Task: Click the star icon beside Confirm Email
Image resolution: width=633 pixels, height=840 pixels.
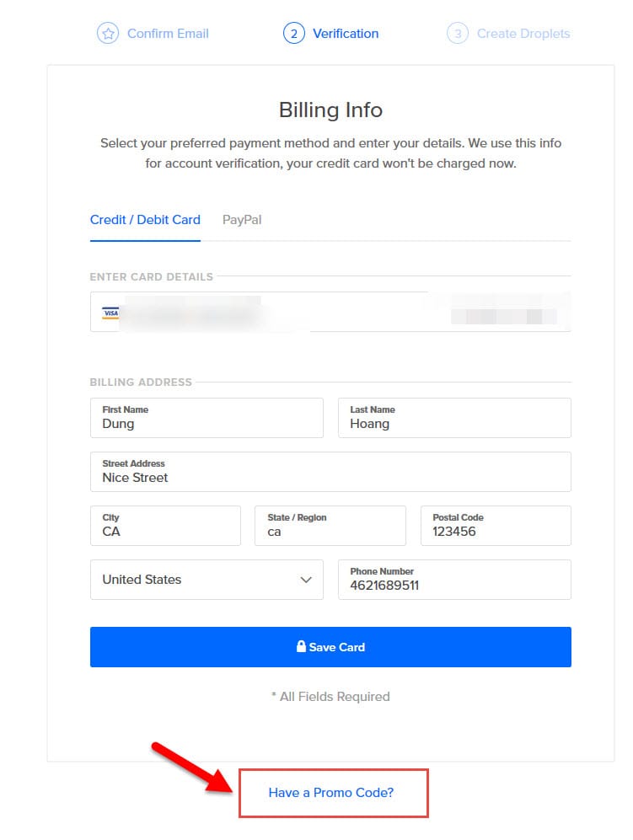Action: point(108,33)
